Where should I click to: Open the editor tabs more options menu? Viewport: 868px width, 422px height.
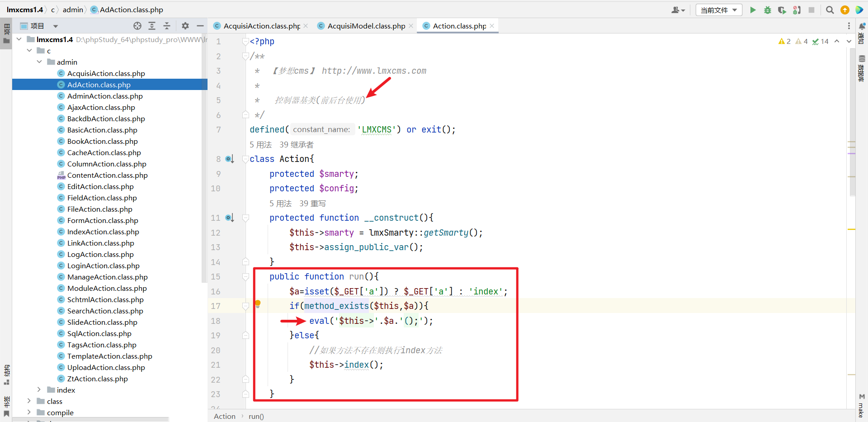point(849,26)
